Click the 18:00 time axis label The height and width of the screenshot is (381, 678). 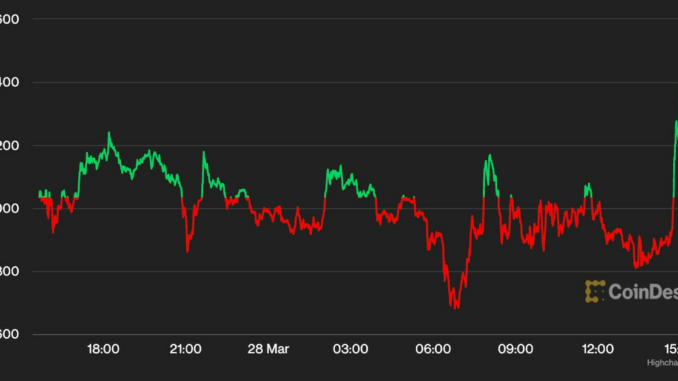coord(103,349)
